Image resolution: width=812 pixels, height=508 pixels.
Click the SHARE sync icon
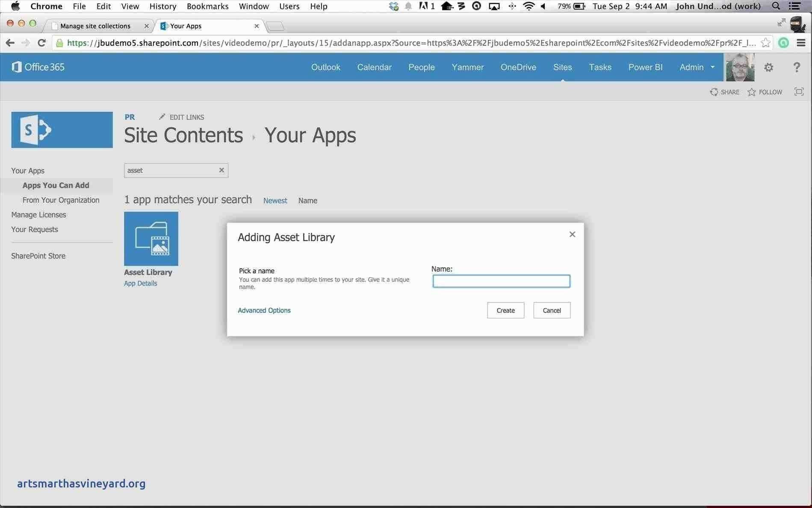(714, 92)
